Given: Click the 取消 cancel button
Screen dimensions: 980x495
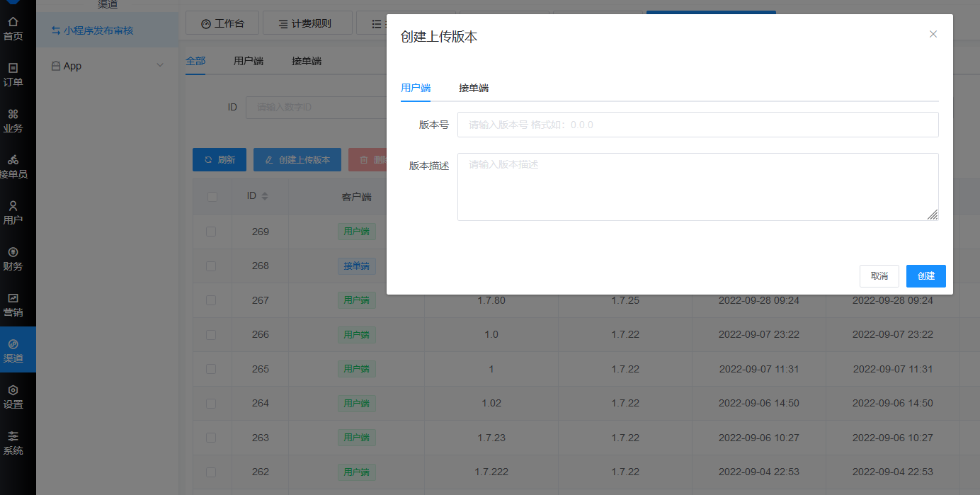Looking at the screenshot, I should click(879, 276).
